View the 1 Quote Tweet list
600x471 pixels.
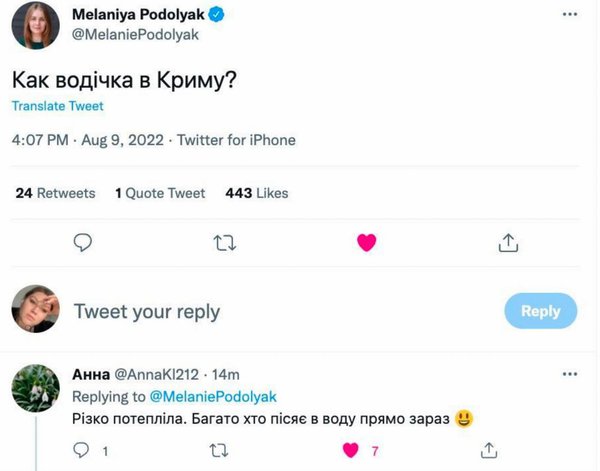tap(160, 193)
